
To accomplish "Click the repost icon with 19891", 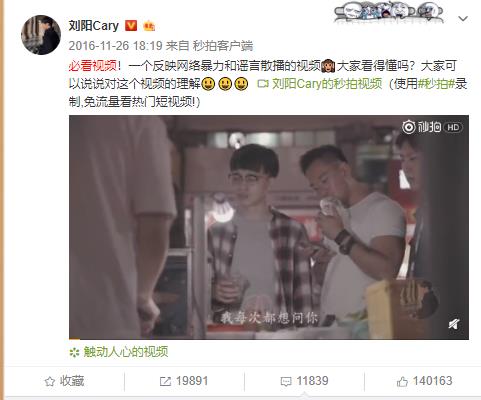I will coord(184,381).
